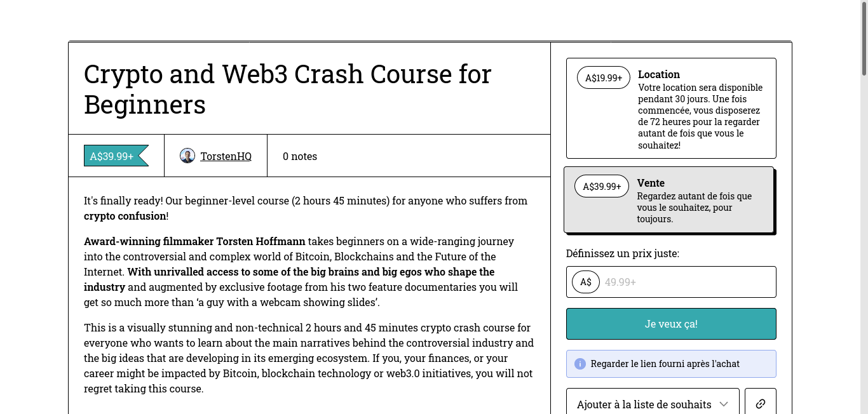The width and height of the screenshot is (868, 414).
Task: Click the Définissez un prix juste label
Action: [623, 253]
